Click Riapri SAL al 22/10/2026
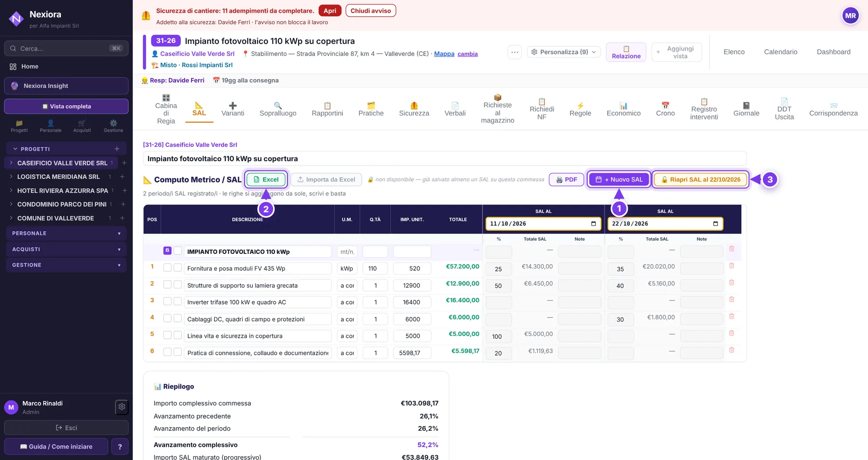This screenshot has width=868, height=460. click(701, 180)
